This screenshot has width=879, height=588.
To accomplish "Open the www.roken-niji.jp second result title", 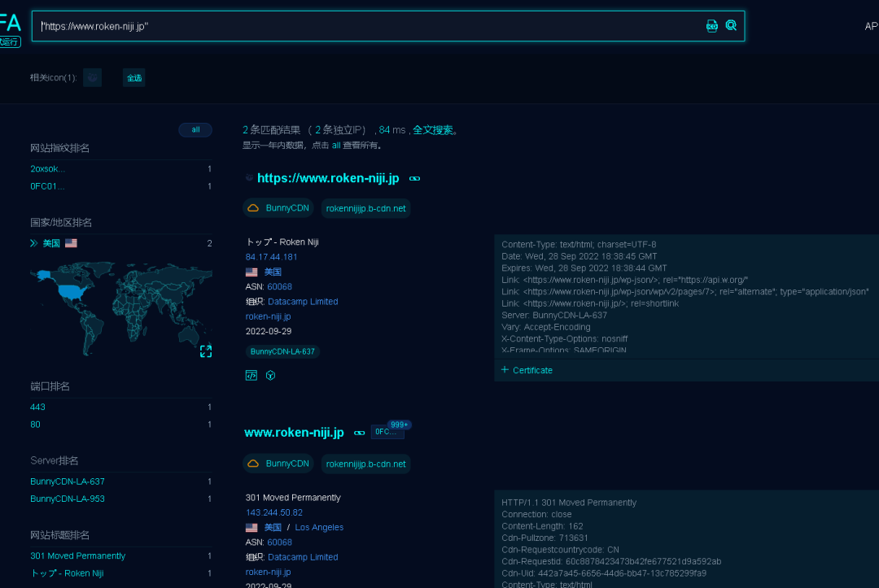I will 294,433.
